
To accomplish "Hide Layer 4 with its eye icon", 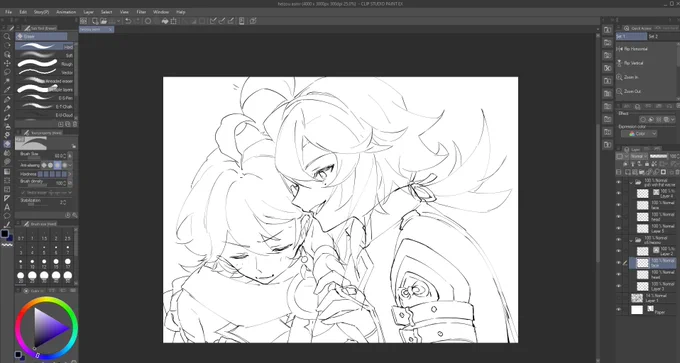I will point(619,193).
